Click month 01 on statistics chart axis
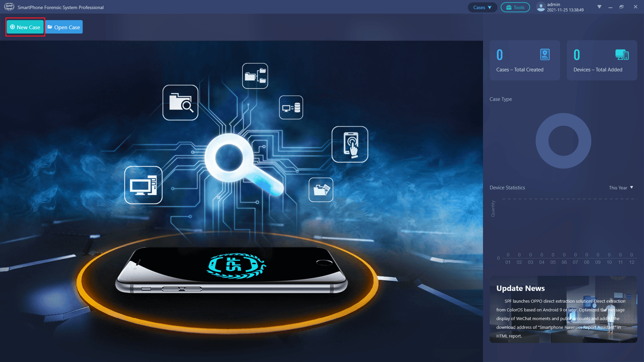The height and width of the screenshot is (362, 644). 508,262
